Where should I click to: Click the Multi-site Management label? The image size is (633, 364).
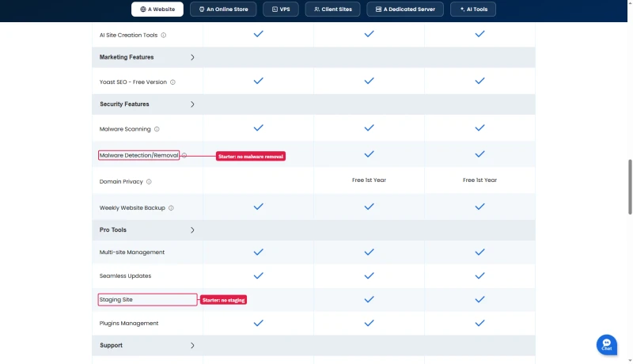(132, 252)
